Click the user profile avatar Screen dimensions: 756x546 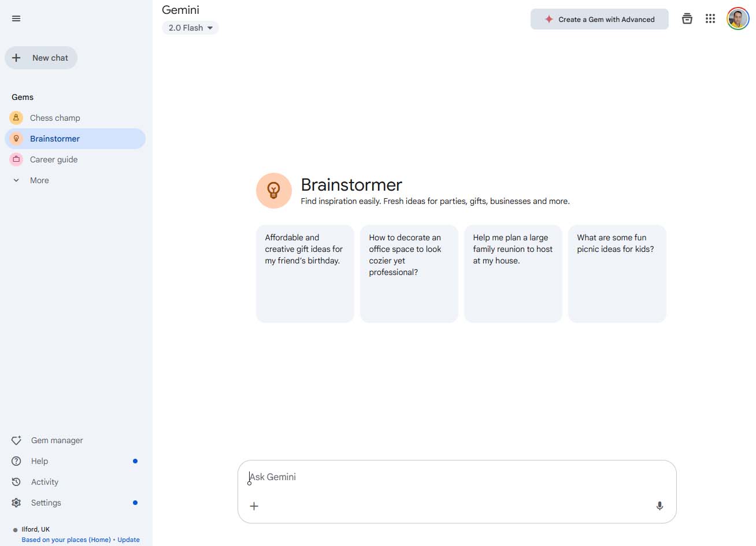738,19
